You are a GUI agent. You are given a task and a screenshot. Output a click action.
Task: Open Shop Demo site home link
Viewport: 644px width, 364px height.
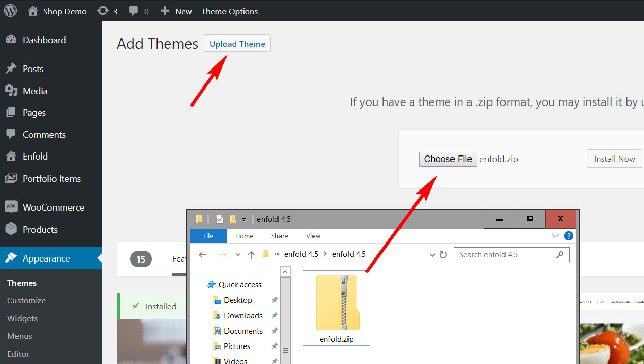click(57, 11)
